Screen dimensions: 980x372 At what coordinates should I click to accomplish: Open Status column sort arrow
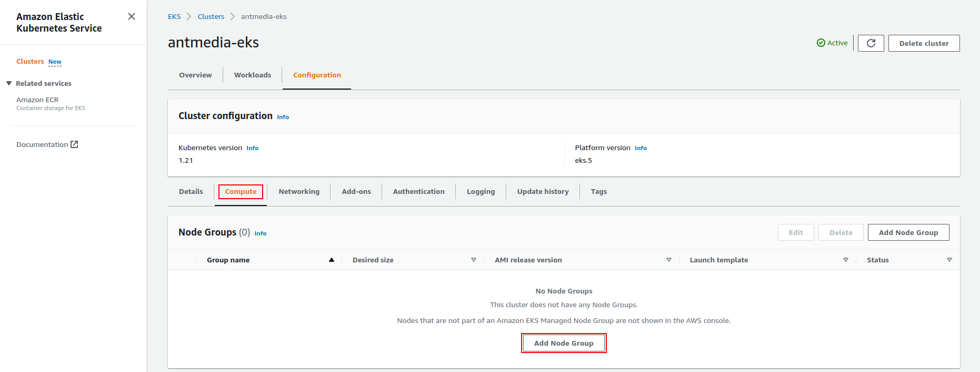point(949,260)
